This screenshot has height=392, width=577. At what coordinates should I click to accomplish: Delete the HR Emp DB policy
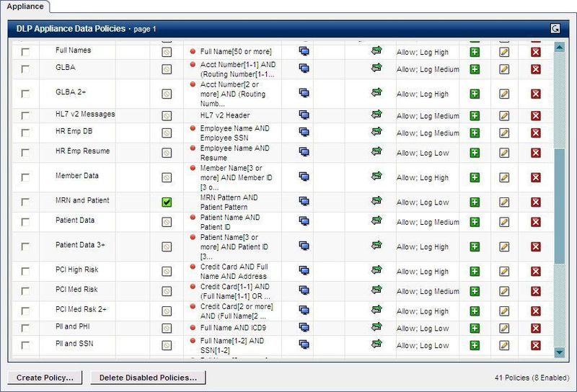pos(536,133)
